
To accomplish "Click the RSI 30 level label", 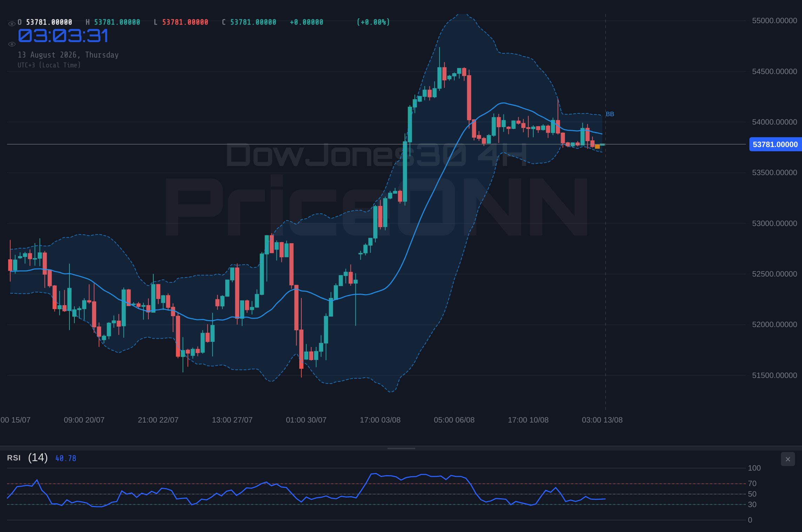I will pyautogui.click(x=752, y=505).
